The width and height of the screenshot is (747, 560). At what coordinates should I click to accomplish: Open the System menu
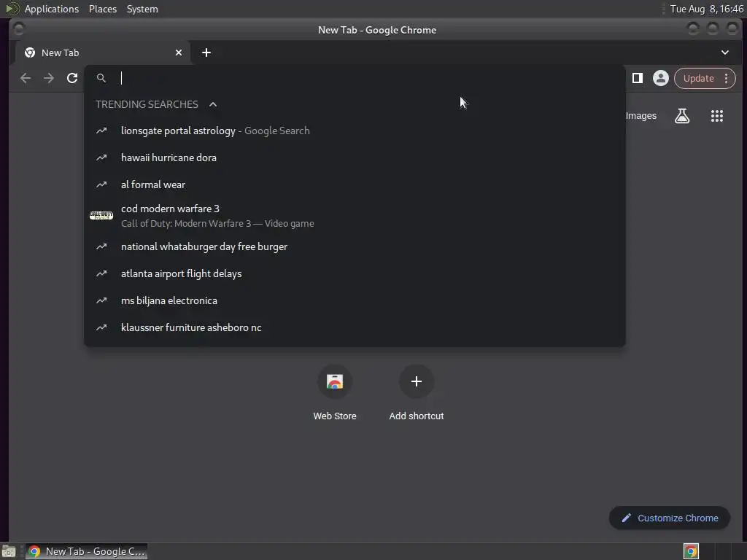(x=142, y=9)
